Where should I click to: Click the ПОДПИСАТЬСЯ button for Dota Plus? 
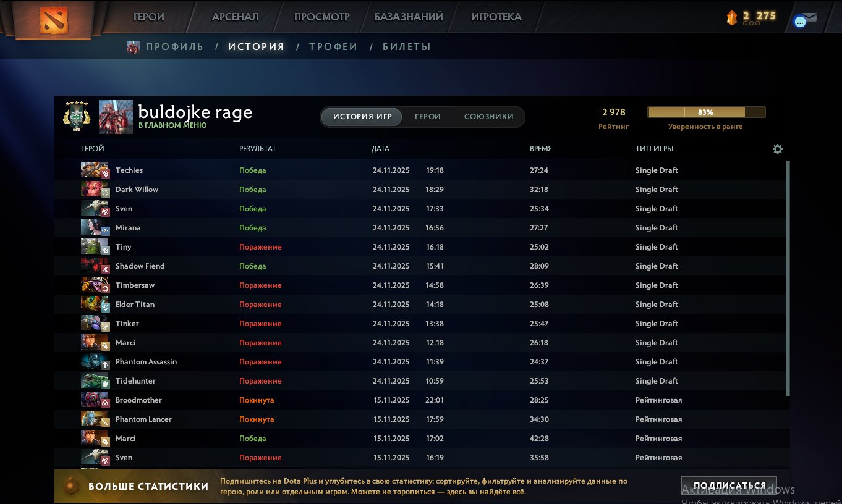click(729, 485)
